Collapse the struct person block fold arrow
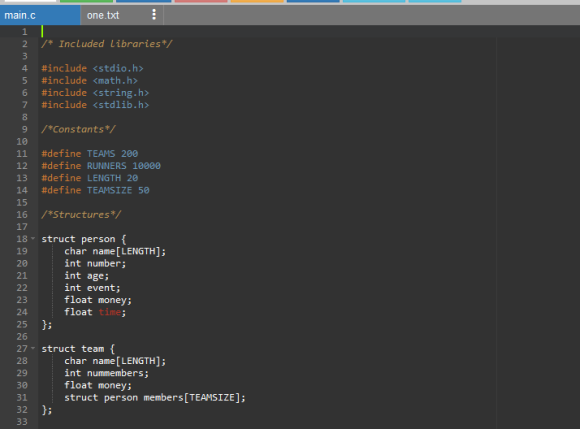Screen dimensions: 580x429 tap(33, 239)
